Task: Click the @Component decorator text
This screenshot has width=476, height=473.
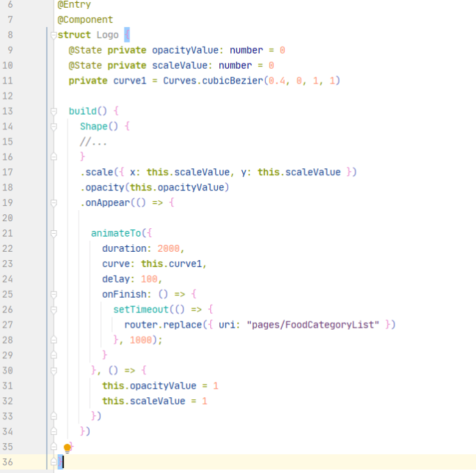Action: tap(85, 20)
